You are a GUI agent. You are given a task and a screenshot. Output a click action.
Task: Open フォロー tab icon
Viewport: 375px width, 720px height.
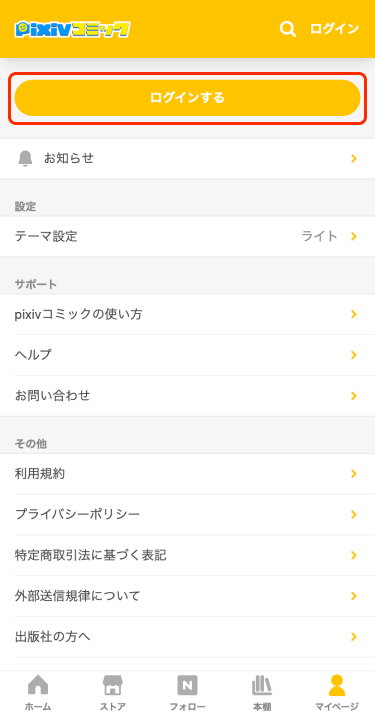coord(187,686)
